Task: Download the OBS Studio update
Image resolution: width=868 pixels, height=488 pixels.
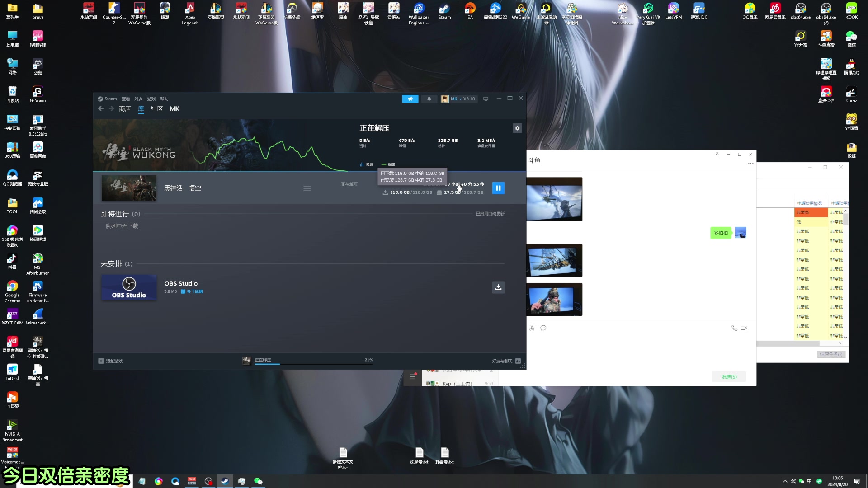Action: (498, 287)
